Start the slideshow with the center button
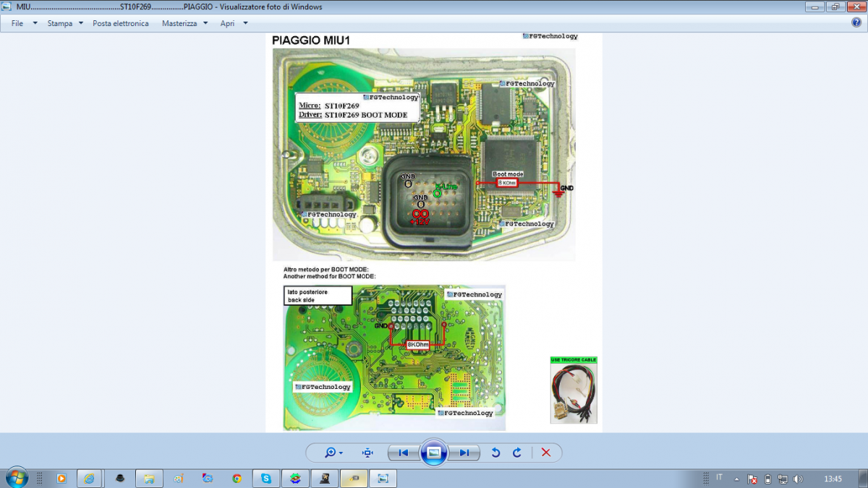 click(x=434, y=453)
